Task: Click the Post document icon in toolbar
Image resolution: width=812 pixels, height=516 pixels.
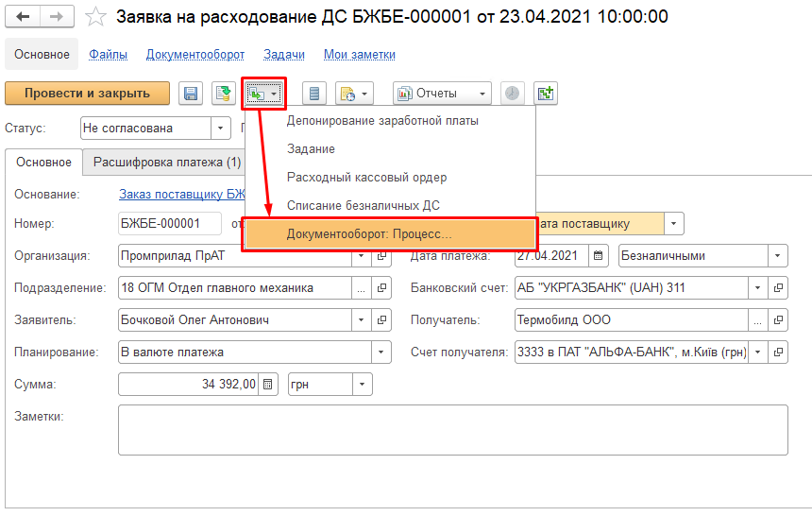Action: tap(223, 94)
